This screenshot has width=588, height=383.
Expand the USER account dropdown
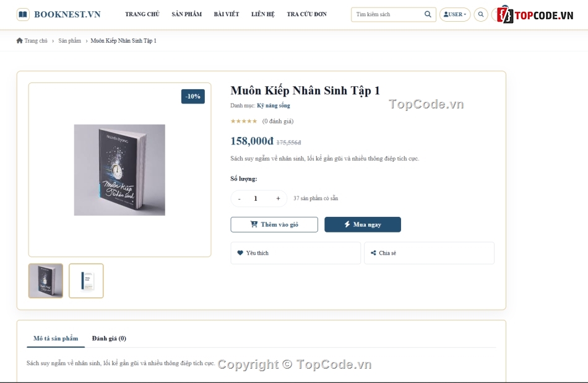(455, 14)
